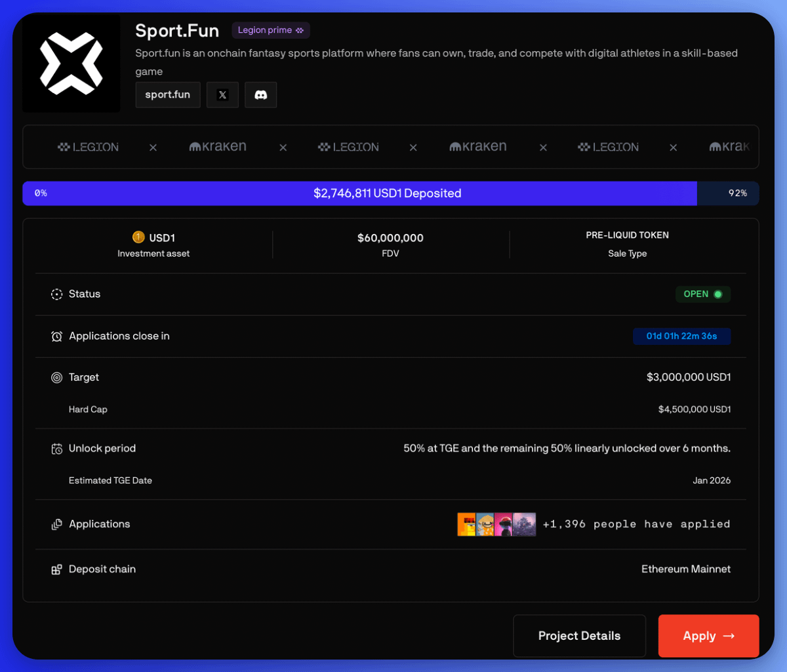This screenshot has width=787, height=672.
Task: Click the Legion prime badge
Action: coord(271,30)
